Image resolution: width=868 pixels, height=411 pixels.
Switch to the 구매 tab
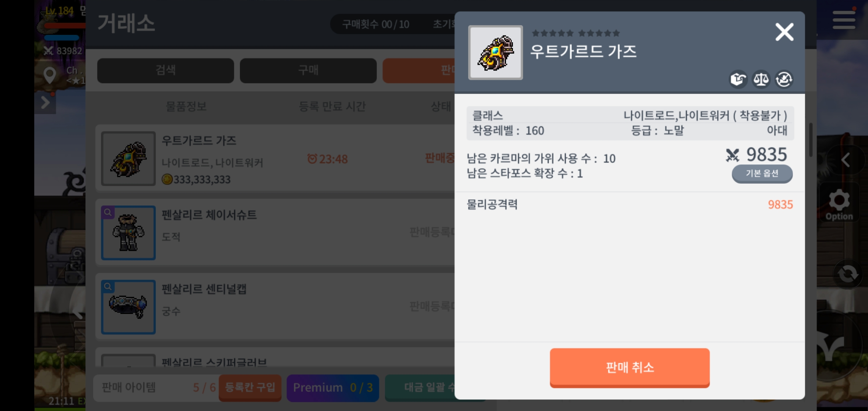pos(308,70)
